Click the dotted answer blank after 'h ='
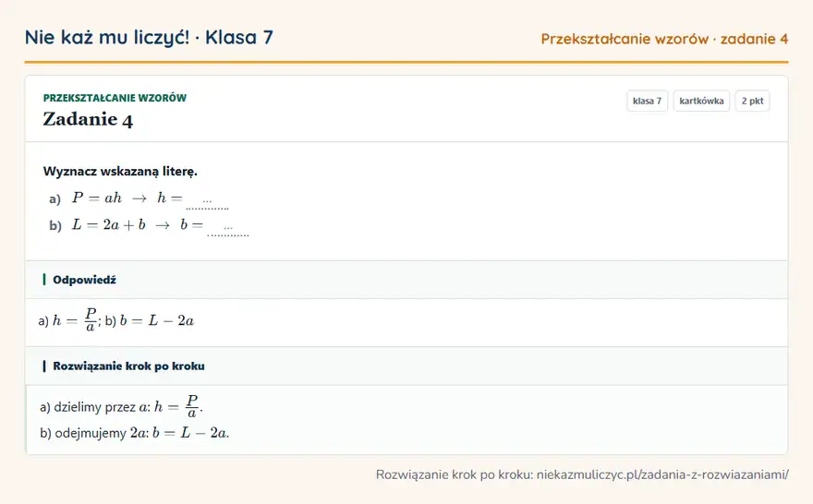The height and width of the screenshot is (504, 813). pyautogui.click(x=207, y=202)
